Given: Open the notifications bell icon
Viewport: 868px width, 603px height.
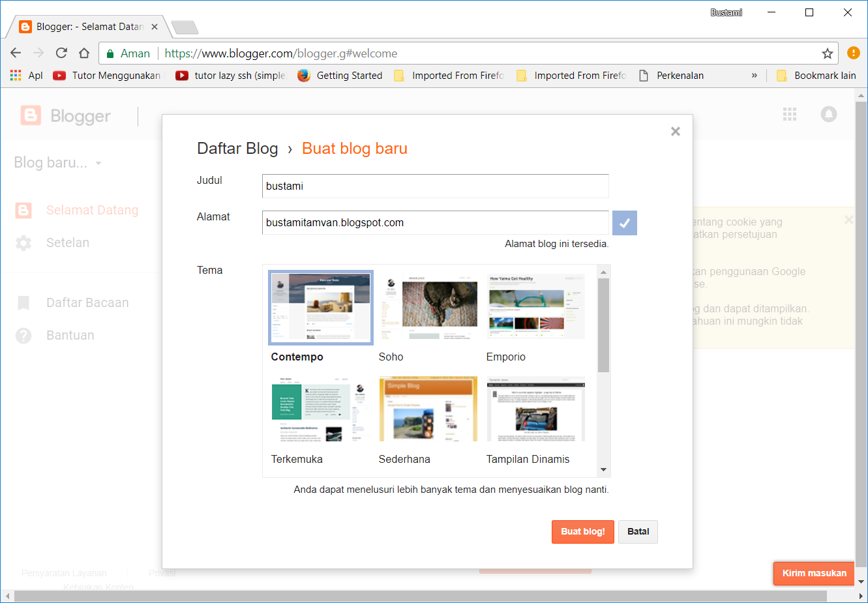Looking at the screenshot, I should pos(829,115).
